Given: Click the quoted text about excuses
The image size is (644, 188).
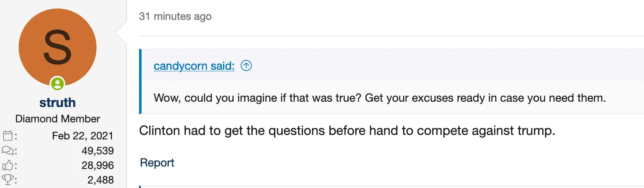Looking at the screenshot, I should [x=380, y=98].
